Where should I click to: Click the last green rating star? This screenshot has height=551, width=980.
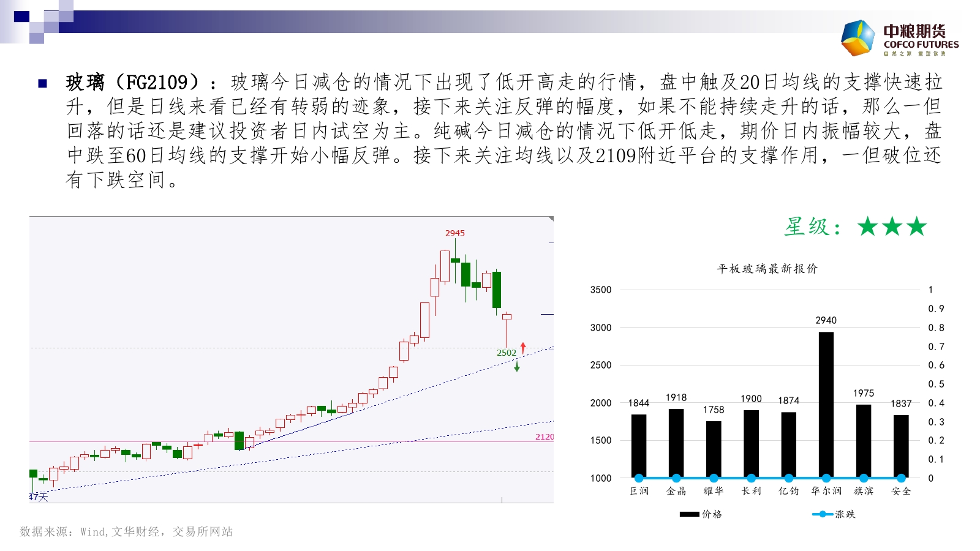click(916, 227)
